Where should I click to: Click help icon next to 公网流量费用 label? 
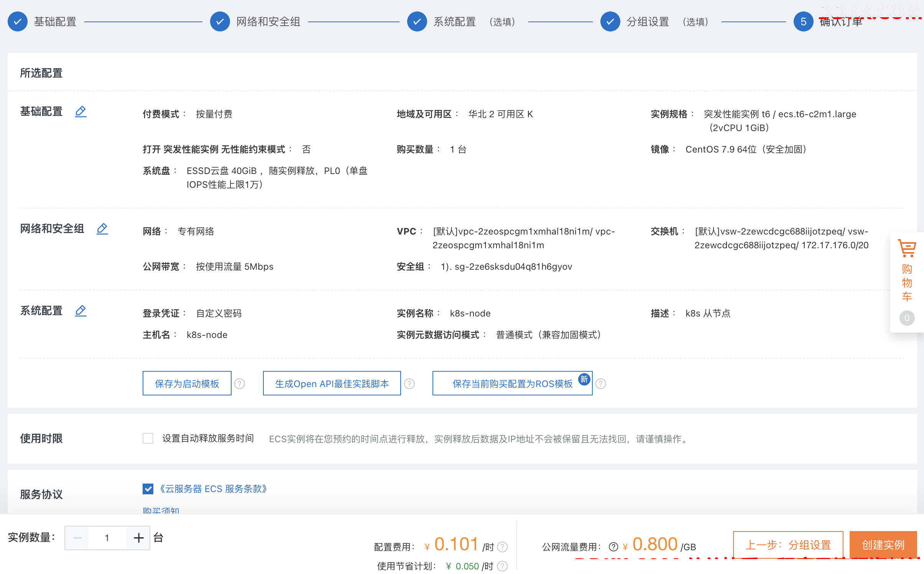pos(613,547)
